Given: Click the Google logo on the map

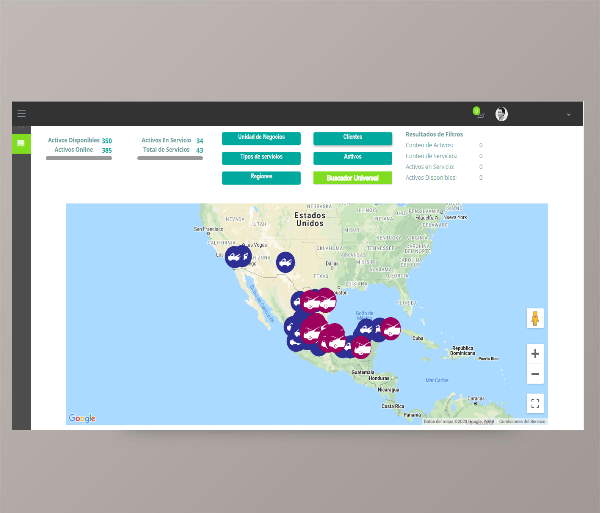Looking at the screenshot, I should coord(82,419).
